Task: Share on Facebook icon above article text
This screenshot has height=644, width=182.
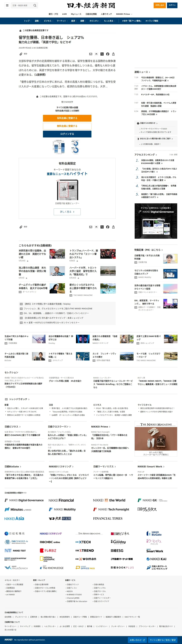Action: 108,54
